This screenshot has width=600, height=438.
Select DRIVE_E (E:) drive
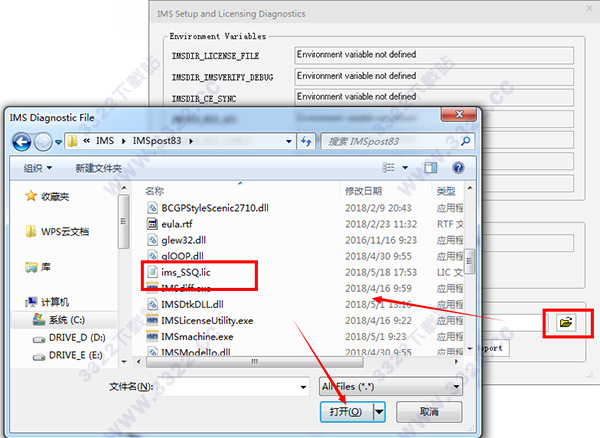(x=68, y=355)
